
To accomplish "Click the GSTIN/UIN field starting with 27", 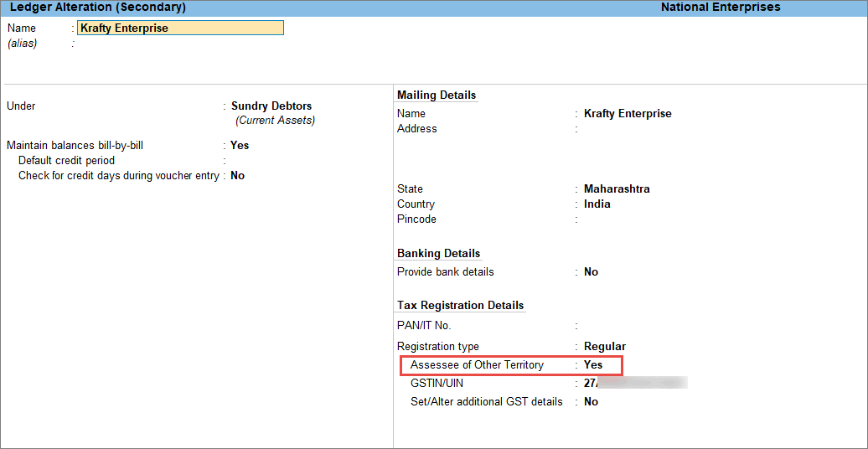I will (x=635, y=383).
